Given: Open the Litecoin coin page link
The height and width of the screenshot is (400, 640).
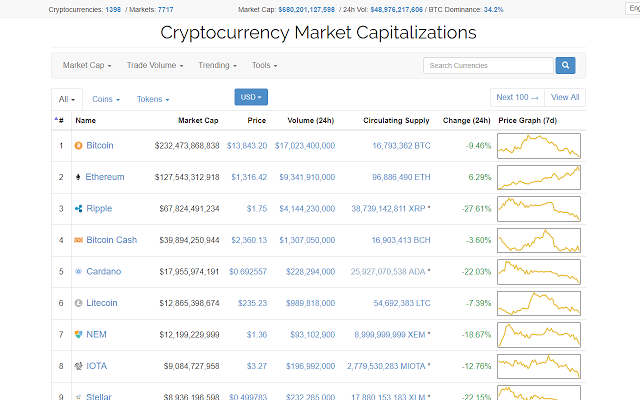Looking at the screenshot, I should click(102, 303).
